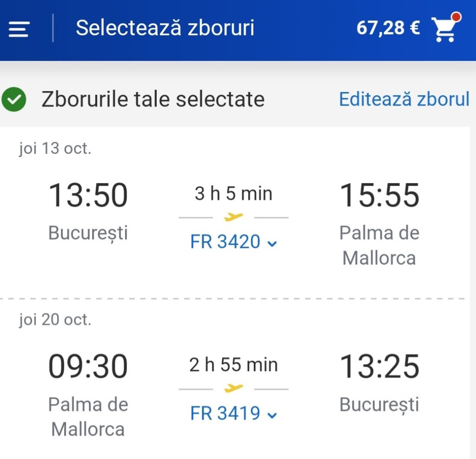Tap the 2 h 55 min duration
This screenshot has height=459, width=476.
[x=233, y=365]
